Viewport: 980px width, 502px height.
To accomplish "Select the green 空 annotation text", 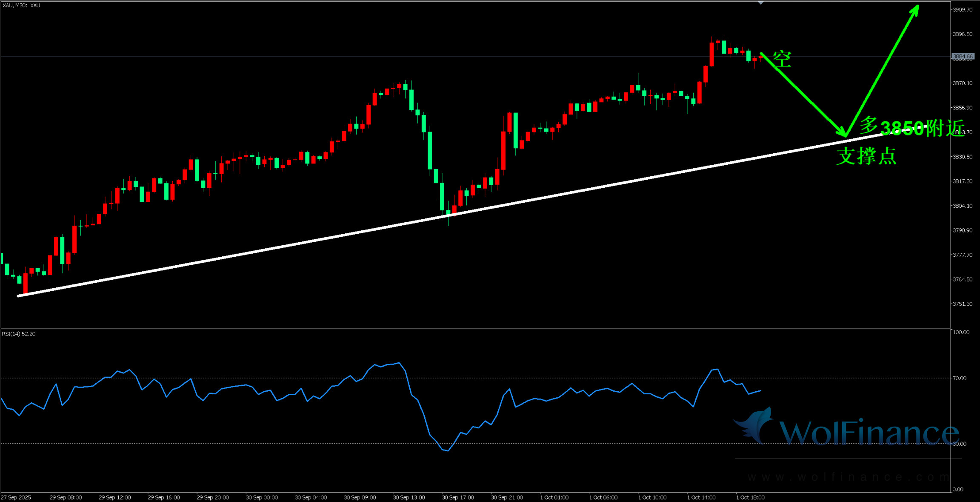I will (x=782, y=59).
